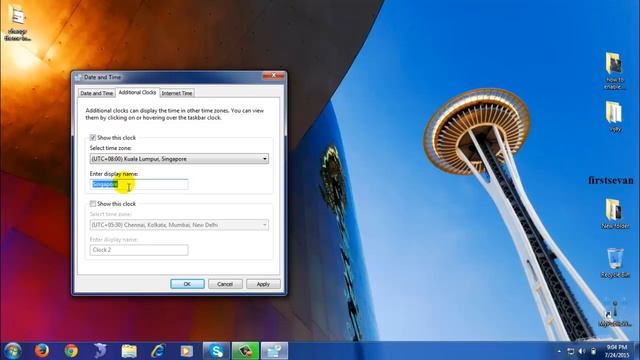The width and height of the screenshot is (640, 360).
Task: Switch to the Internet Time tab
Action: pyautogui.click(x=177, y=93)
